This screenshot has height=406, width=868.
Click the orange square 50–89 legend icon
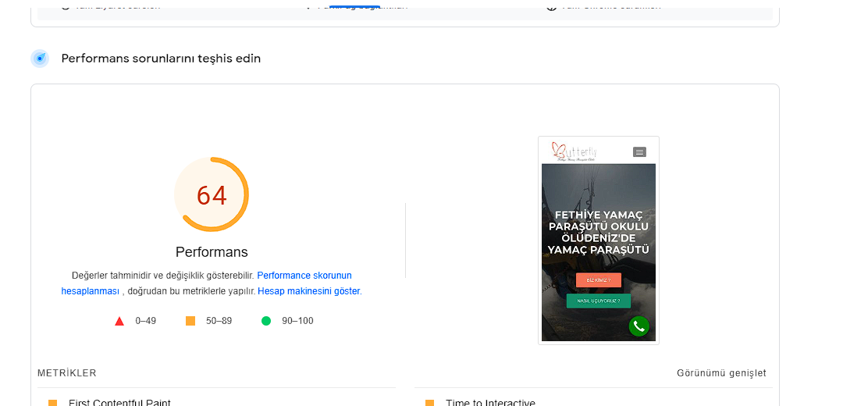(190, 321)
